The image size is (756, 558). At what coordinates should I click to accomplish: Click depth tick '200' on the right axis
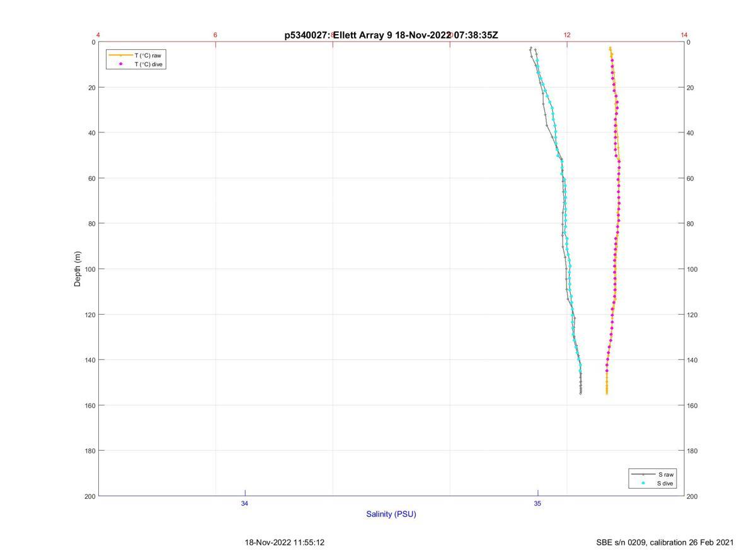click(693, 496)
